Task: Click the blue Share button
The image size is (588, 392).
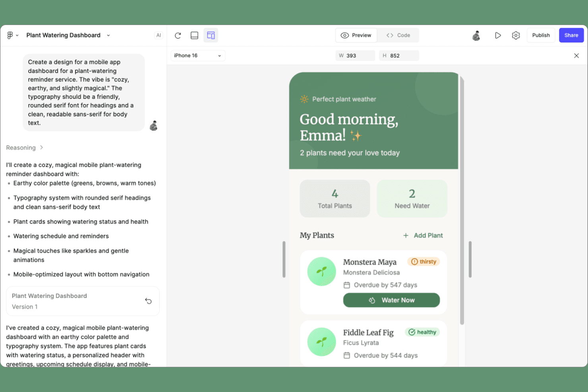Action: tap(571, 35)
